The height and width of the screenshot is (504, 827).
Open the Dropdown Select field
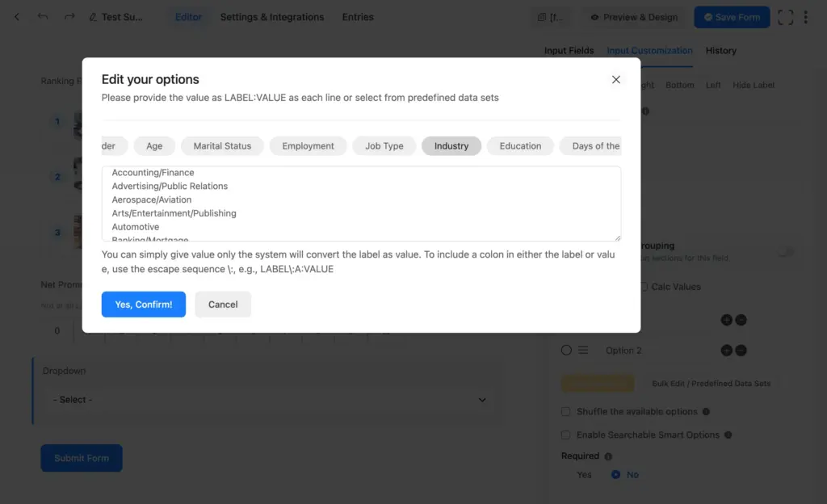coord(268,400)
